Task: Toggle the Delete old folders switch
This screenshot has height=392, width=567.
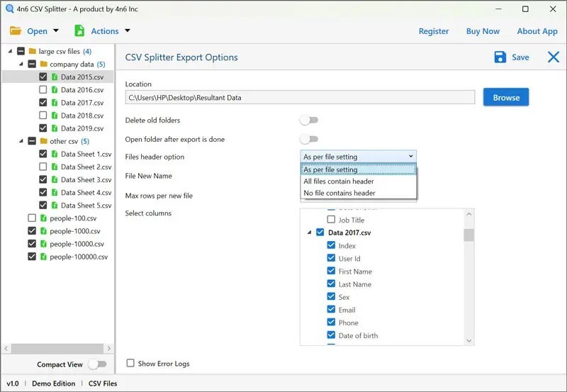Action: [x=309, y=120]
